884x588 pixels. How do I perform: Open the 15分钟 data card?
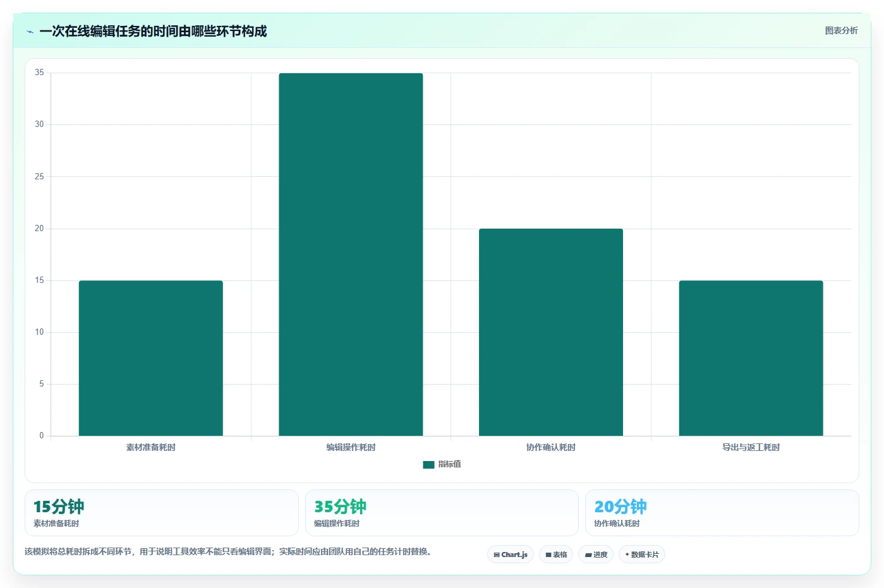pyautogui.click(x=162, y=513)
